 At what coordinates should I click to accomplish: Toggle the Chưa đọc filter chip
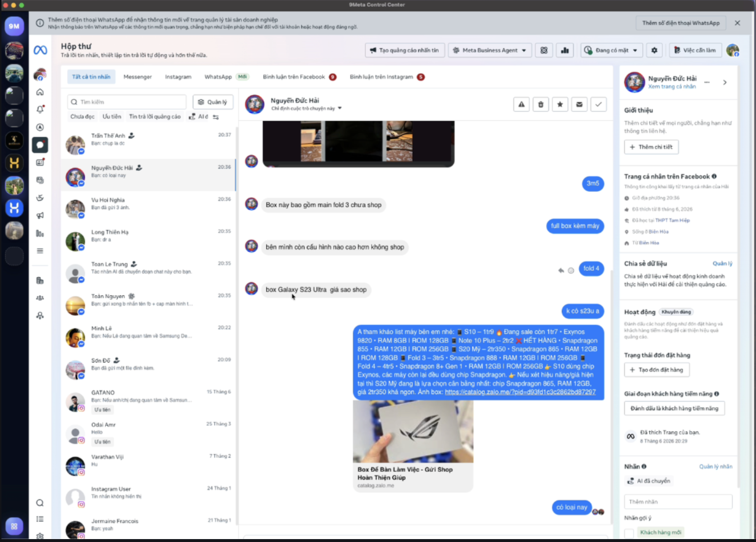click(82, 117)
